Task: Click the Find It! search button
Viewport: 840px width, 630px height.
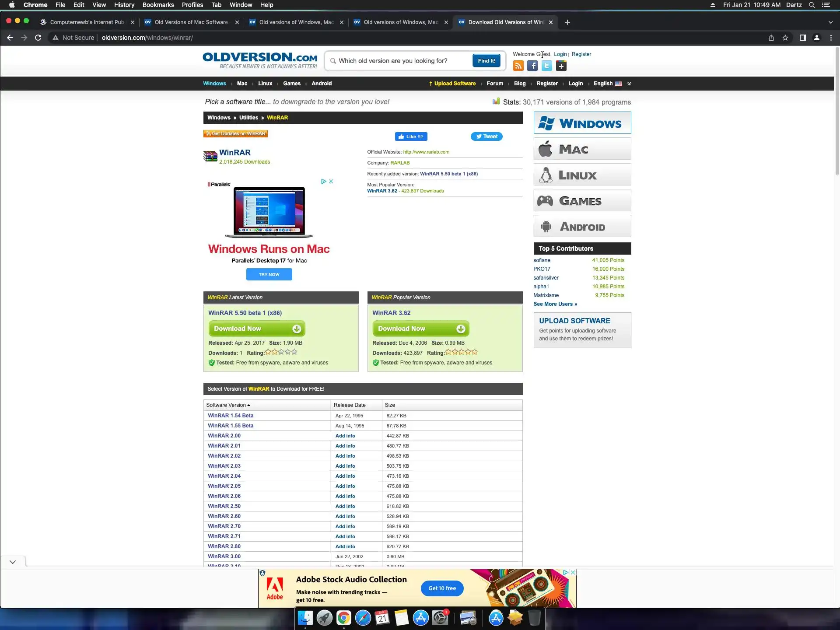Action: pyautogui.click(x=486, y=61)
